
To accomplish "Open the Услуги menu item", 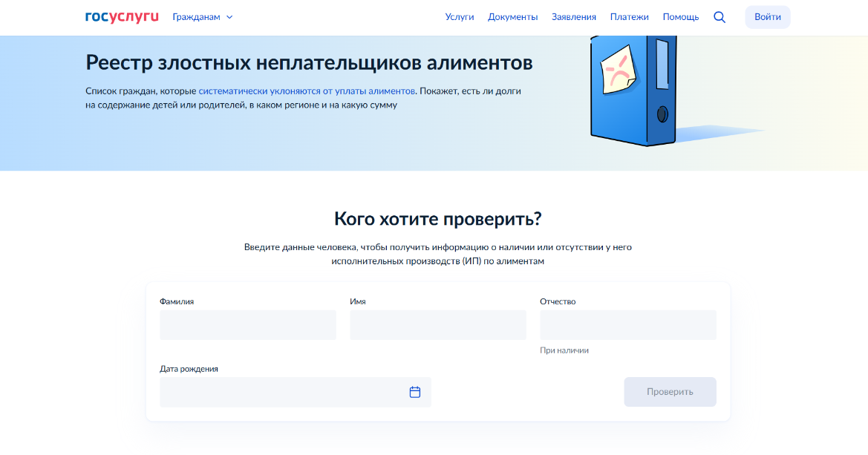I will (459, 17).
